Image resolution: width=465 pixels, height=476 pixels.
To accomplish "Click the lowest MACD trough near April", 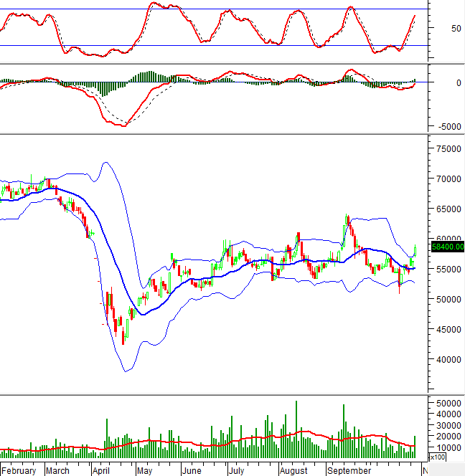I will point(123,125).
